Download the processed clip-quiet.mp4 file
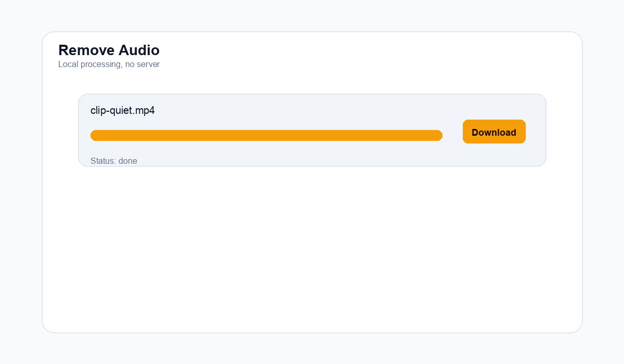 494,132
